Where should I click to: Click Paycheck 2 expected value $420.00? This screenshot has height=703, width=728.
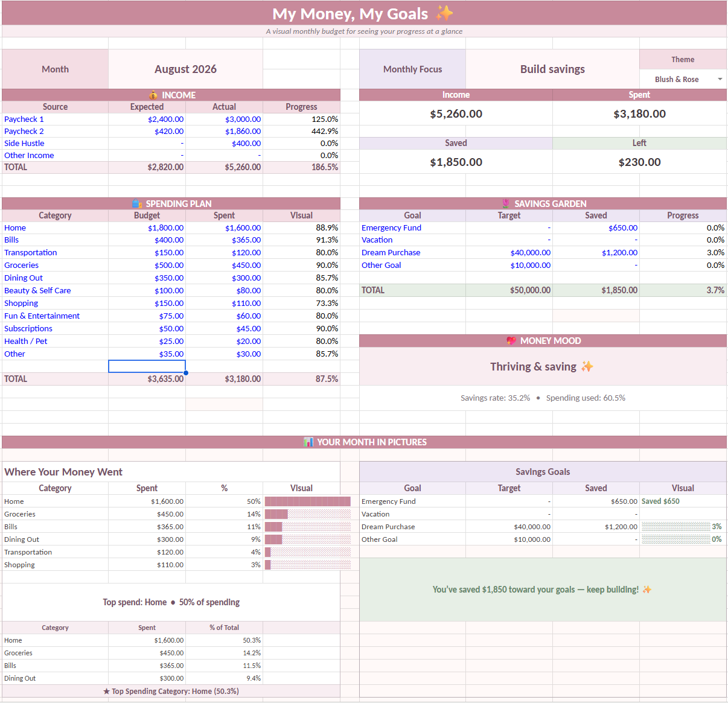[147, 131]
